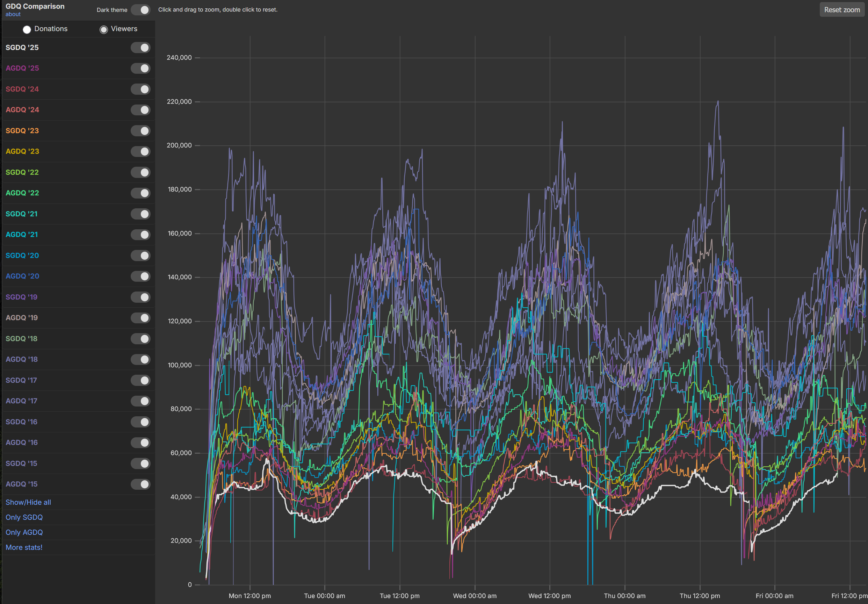Viewport: 868px width, 604px height.
Task: Toggle AGDQ '24 series visibility
Action: (x=140, y=110)
